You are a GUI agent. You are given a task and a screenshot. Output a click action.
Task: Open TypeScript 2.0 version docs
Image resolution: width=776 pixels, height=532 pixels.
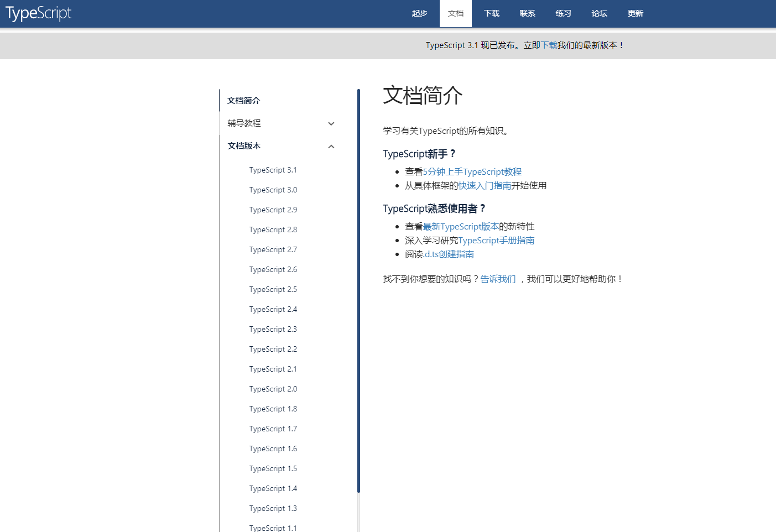point(273,389)
